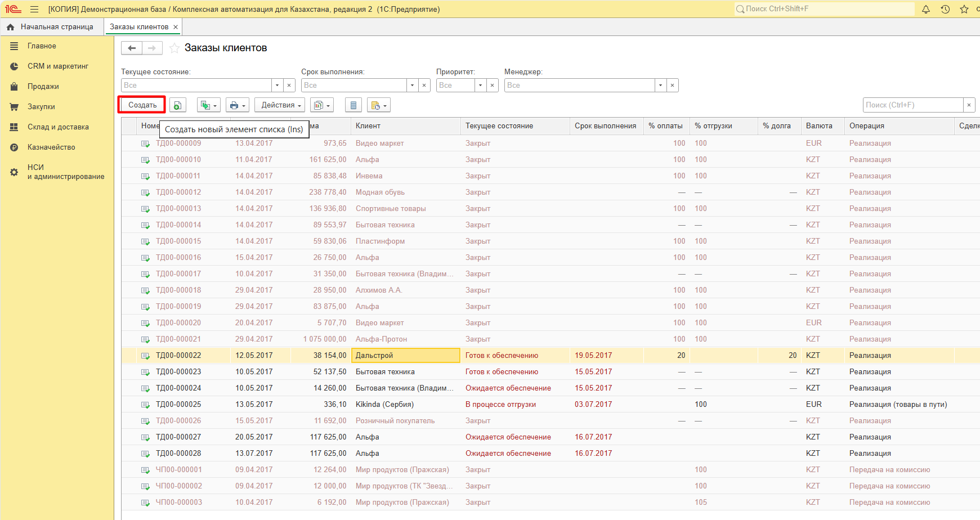This screenshot has width=980, height=520.
Task: Expand the Приоритет filter dropdown
Action: [x=480, y=86]
